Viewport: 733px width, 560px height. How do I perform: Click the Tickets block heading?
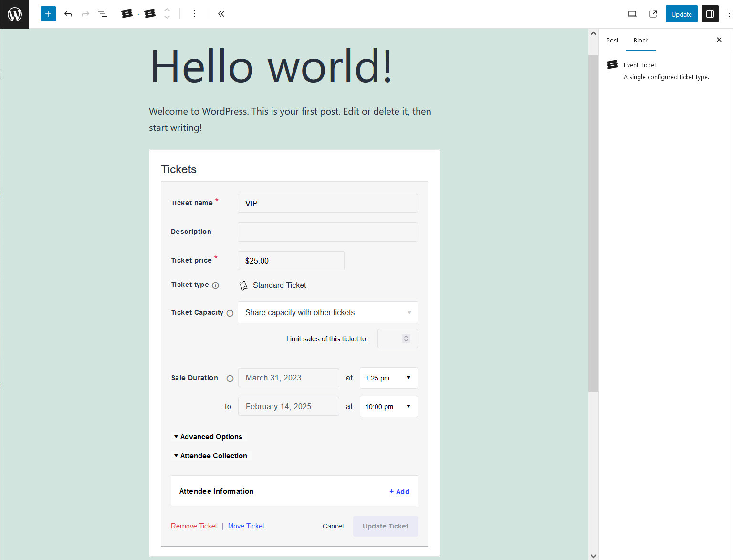coord(178,169)
